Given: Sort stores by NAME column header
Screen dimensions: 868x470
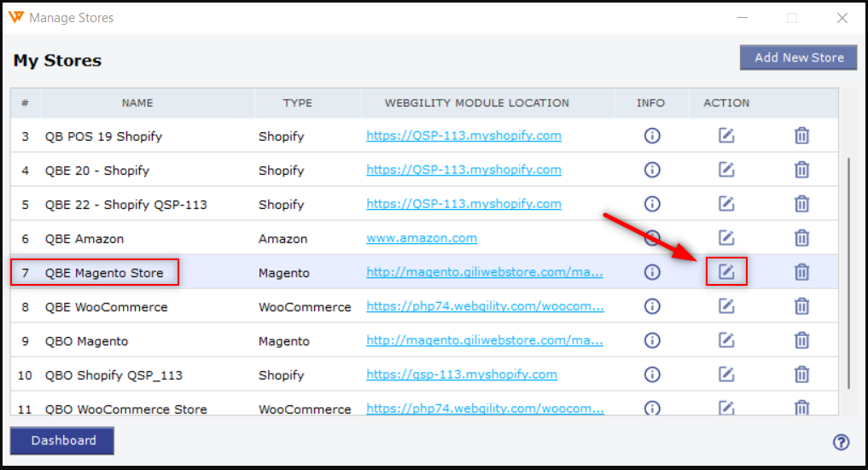Looking at the screenshot, I should [x=137, y=103].
